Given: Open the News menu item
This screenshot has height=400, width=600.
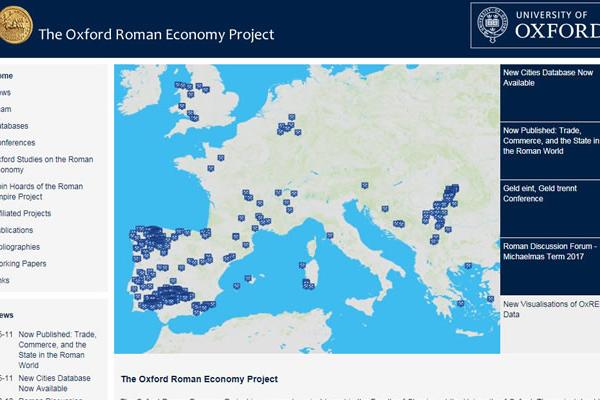Looking at the screenshot, I should point(5,93).
